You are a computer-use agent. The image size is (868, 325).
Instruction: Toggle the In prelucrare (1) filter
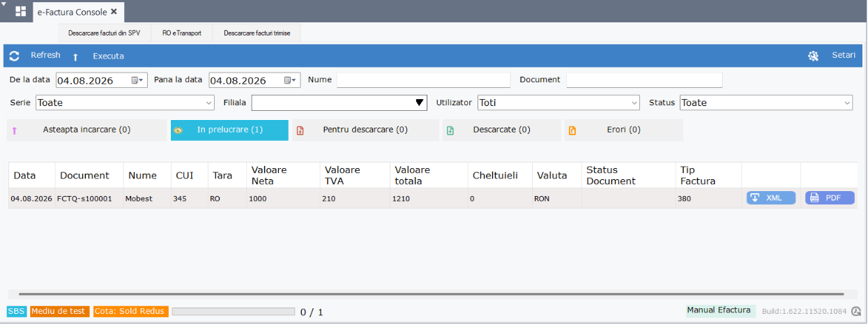pos(229,130)
